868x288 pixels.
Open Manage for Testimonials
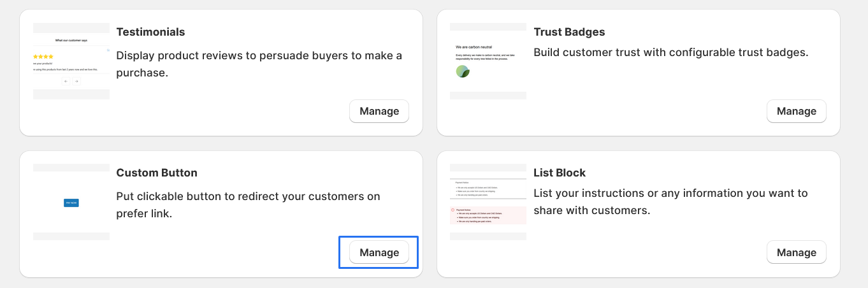[379, 112]
